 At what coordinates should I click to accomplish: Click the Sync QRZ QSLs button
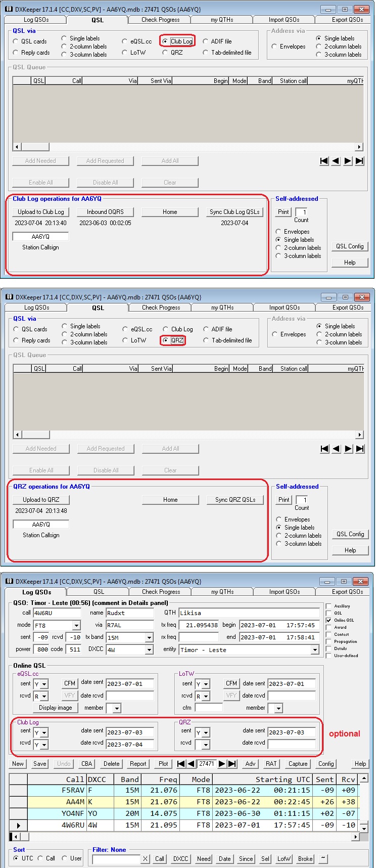[235, 500]
